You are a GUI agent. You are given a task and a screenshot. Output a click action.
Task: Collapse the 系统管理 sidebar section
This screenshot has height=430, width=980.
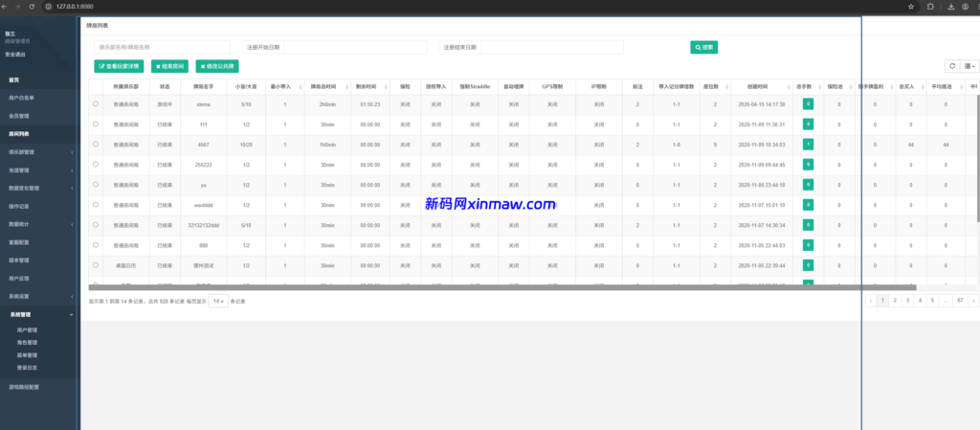(38, 314)
